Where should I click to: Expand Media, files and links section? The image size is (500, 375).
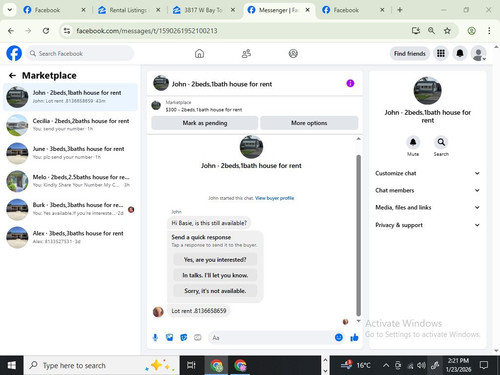tap(428, 207)
